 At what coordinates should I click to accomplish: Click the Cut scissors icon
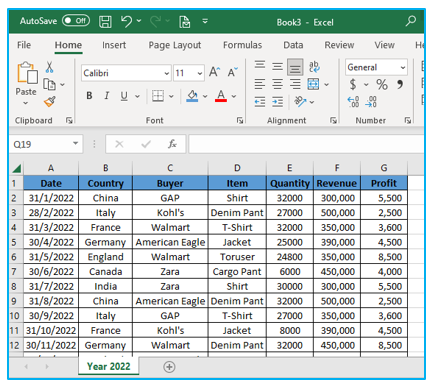[49, 67]
